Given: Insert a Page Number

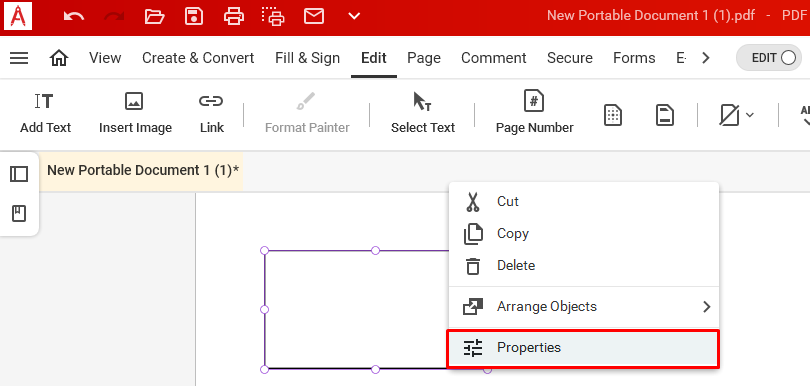Looking at the screenshot, I should [x=534, y=112].
